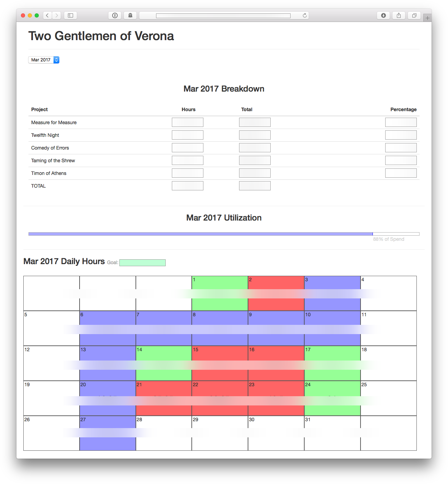The height and width of the screenshot is (484, 448).
Task: Click the Twelfth Night total field
Action: [255, 135]
